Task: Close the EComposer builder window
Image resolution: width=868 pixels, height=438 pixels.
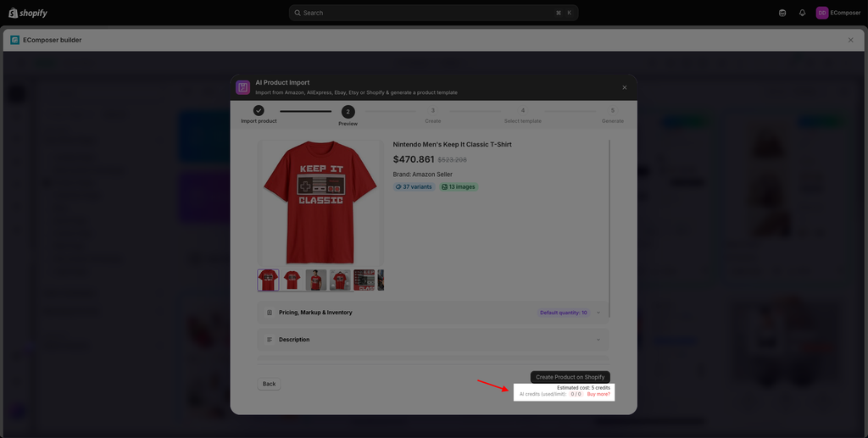Action: [x=851, y=40]
